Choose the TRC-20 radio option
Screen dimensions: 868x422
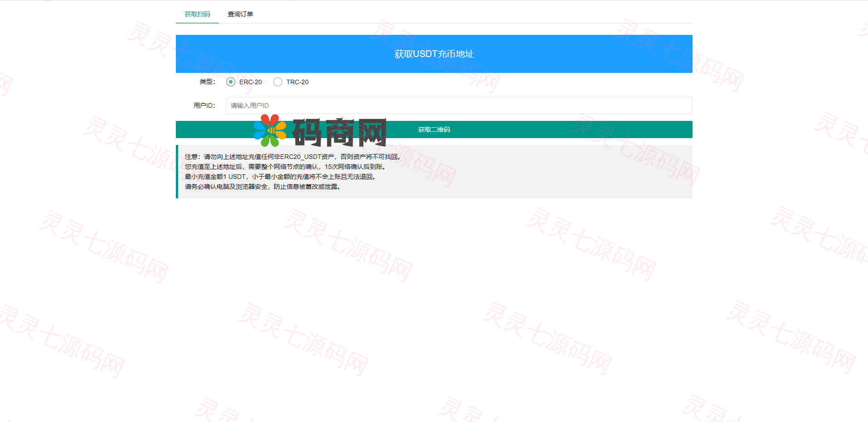pyautogui.click(x=278, y=82)
